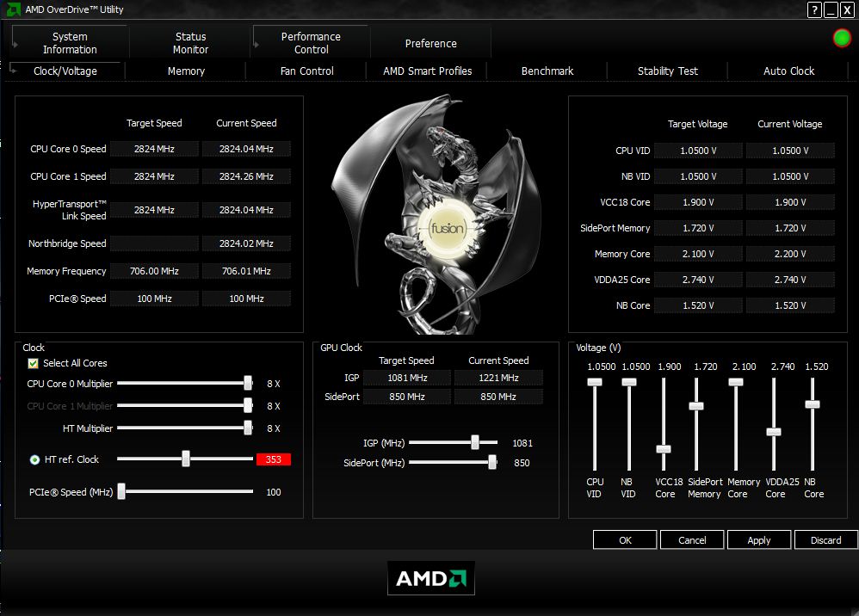This screenshot has width=859, height=616.
Task: Switch to the Fan Control tab
Action: tap(306, 71)
